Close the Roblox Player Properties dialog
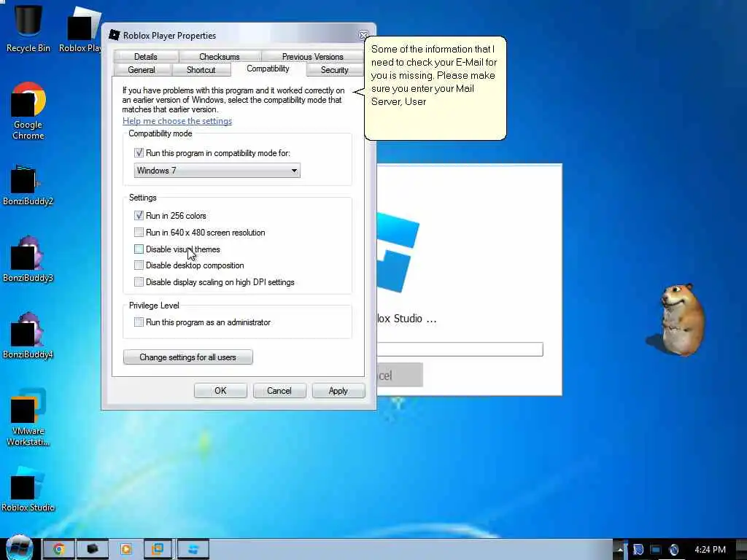This screenshot has width=747, height=560. 363,35
